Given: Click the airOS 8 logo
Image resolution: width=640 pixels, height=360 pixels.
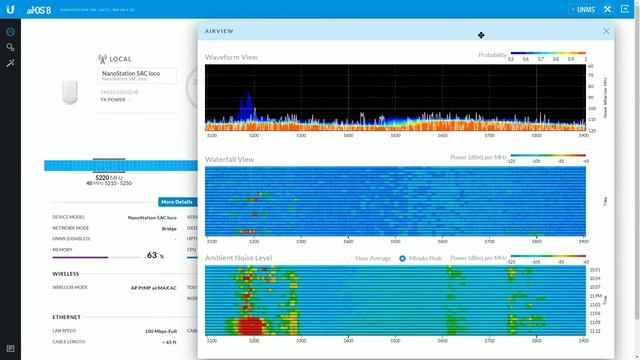Looking at the screenshot, I should tap(39, 10).
